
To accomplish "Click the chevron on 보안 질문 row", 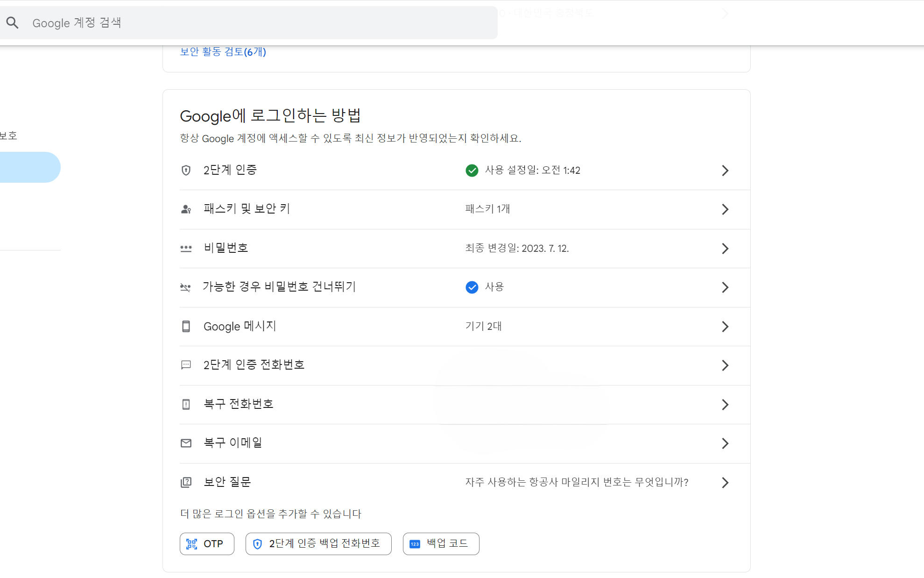I will (725, 483).
